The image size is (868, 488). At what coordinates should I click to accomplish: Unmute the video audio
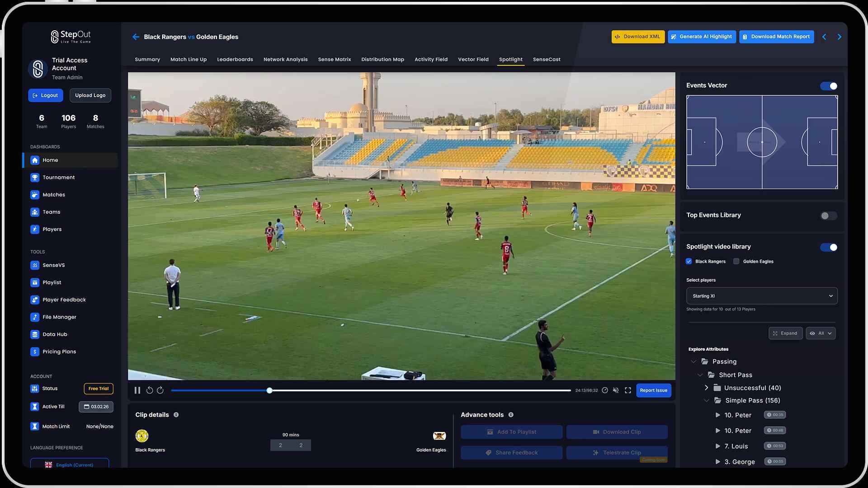(x=616, y=390)
